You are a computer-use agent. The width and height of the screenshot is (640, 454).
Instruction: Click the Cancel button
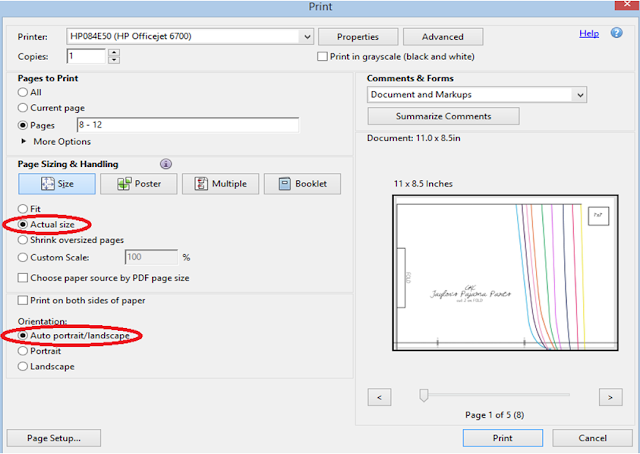point(592,438)
